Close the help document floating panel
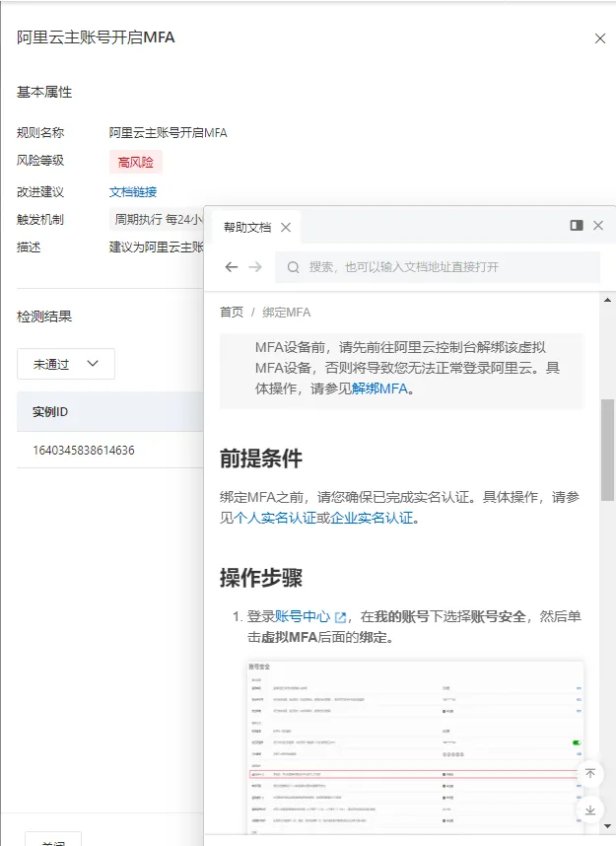616x846 pixels. (x=598, y=225)
